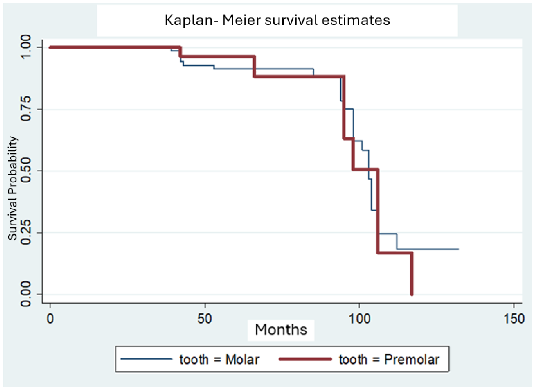Screen dimensions: 536x392
Task: Click the 0 tick label on x-axis
Action: coord(50,319)
